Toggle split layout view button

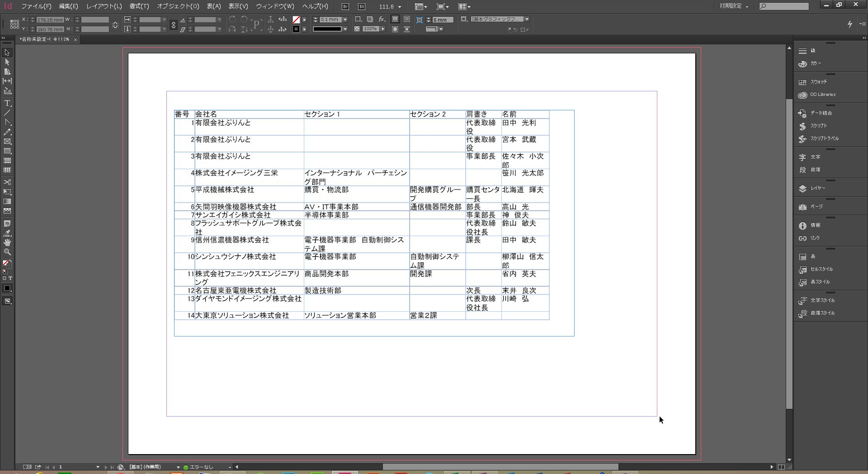[x=781, y=467]
